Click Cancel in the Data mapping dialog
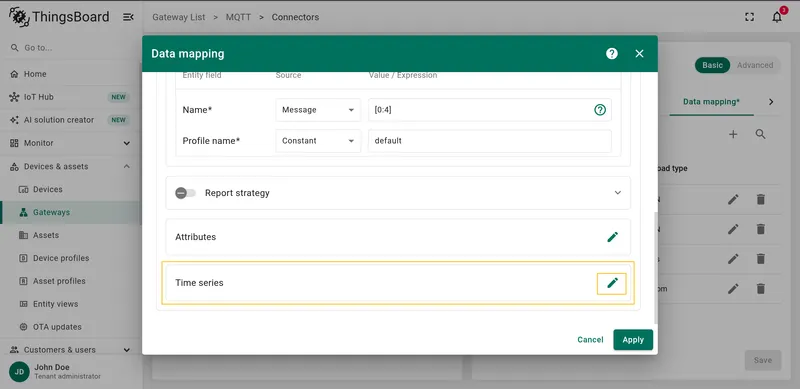Viewport: 800px width, 389px height. (x=590, y=339)
